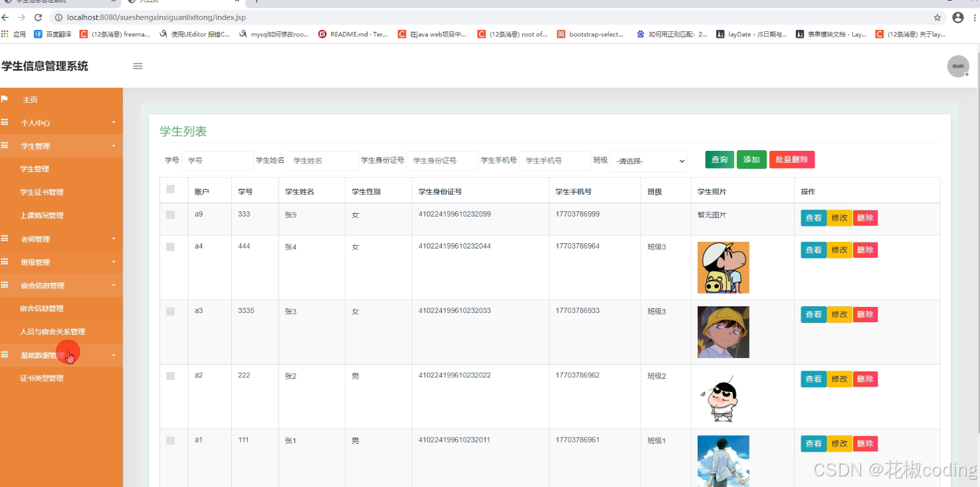The width and height of the screenshot is (980, 487).
Task: Open the Chrome three-dot menu
Action: [975, 17]
